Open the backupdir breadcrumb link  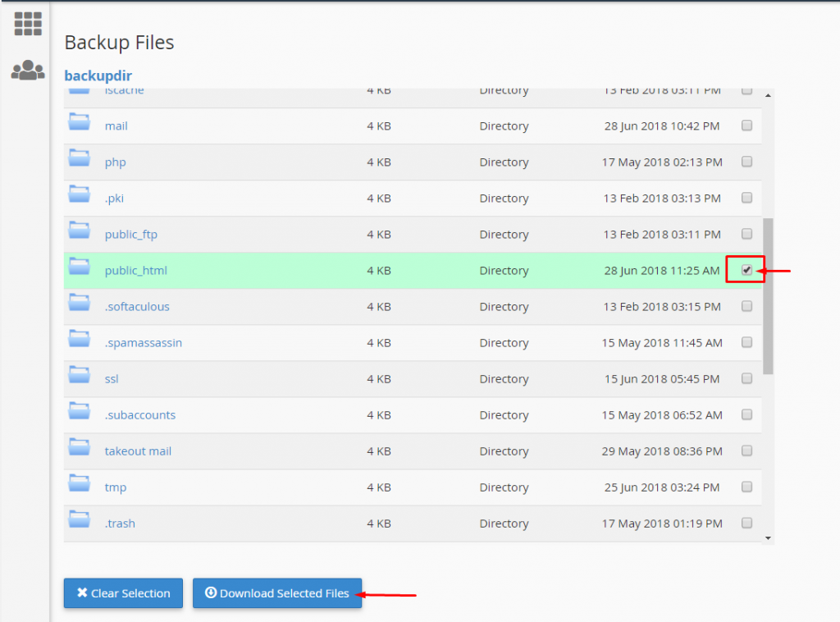point(98,75)
